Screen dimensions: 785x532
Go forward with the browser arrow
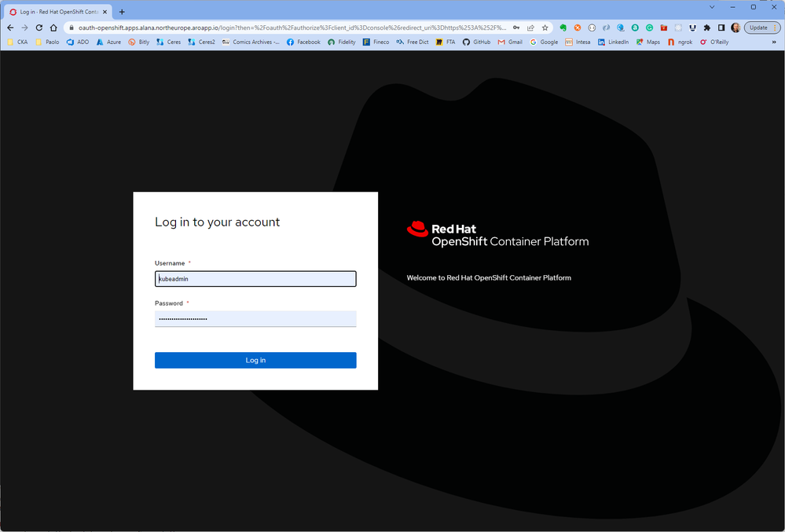pyautogui.click(x=24, y=28)
